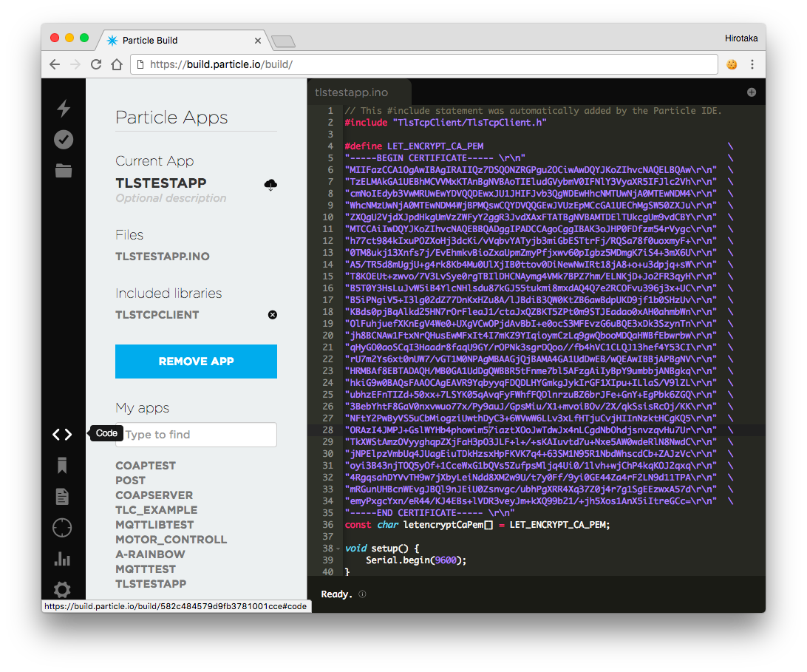Click the void setup() code line
Screen dimensions: 807x672
[382, 549]
